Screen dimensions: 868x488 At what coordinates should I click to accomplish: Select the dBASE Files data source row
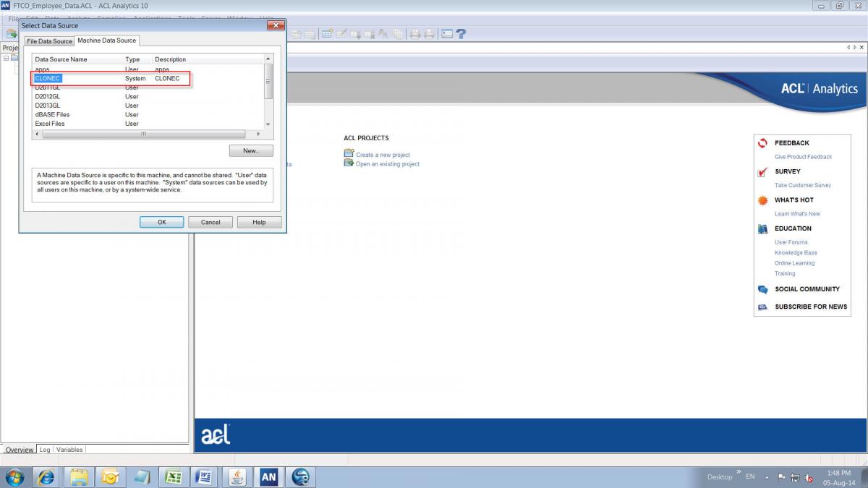click(148, 114)
